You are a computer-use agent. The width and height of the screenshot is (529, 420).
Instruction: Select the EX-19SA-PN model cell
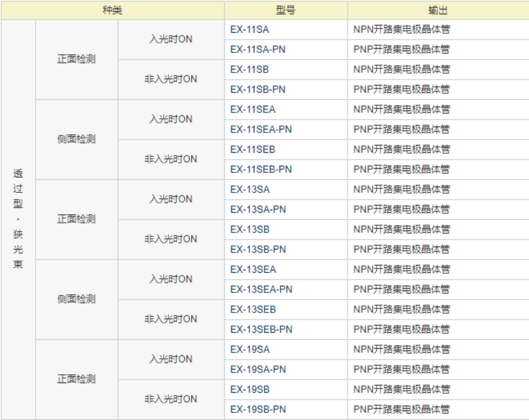pos(258,370)
